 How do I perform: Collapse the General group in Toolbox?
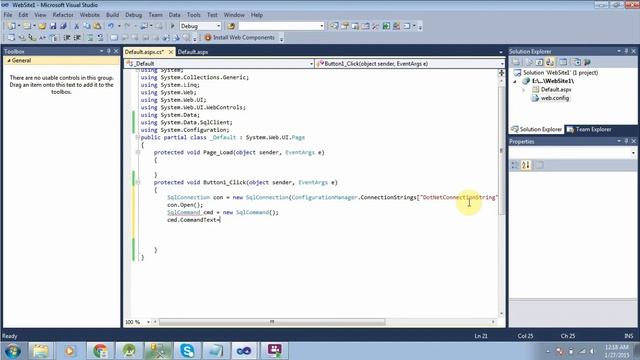pyautogui.click(x=9, y=60)
